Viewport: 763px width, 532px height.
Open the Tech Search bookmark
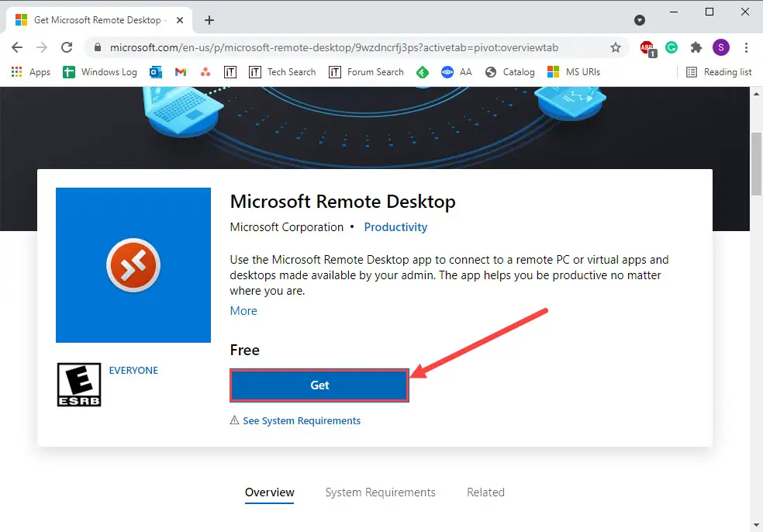[x=282, y=72]
